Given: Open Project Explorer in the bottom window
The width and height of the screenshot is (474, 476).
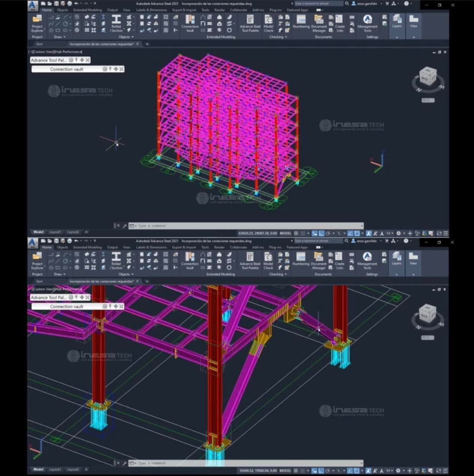Looking at the screenshot, I should tap(37, 261).
